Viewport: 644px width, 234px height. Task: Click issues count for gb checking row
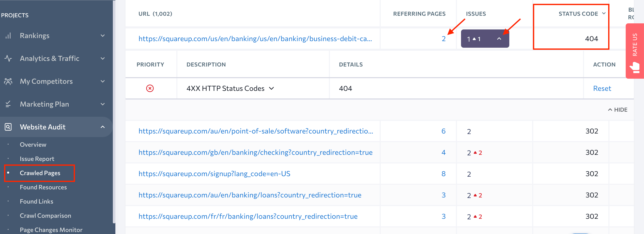(474, 153)
